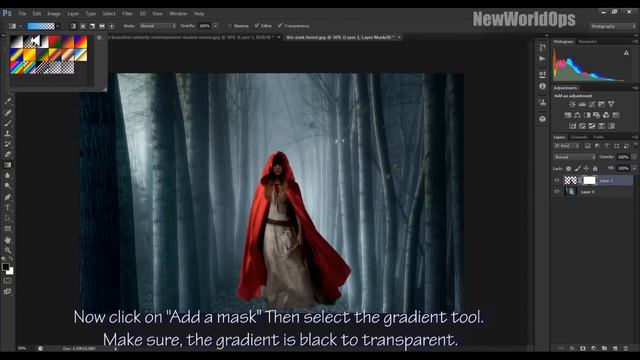Screen dimensions: 640x360
Task: Switch to the Channels tab
Action: click(578, 137)
